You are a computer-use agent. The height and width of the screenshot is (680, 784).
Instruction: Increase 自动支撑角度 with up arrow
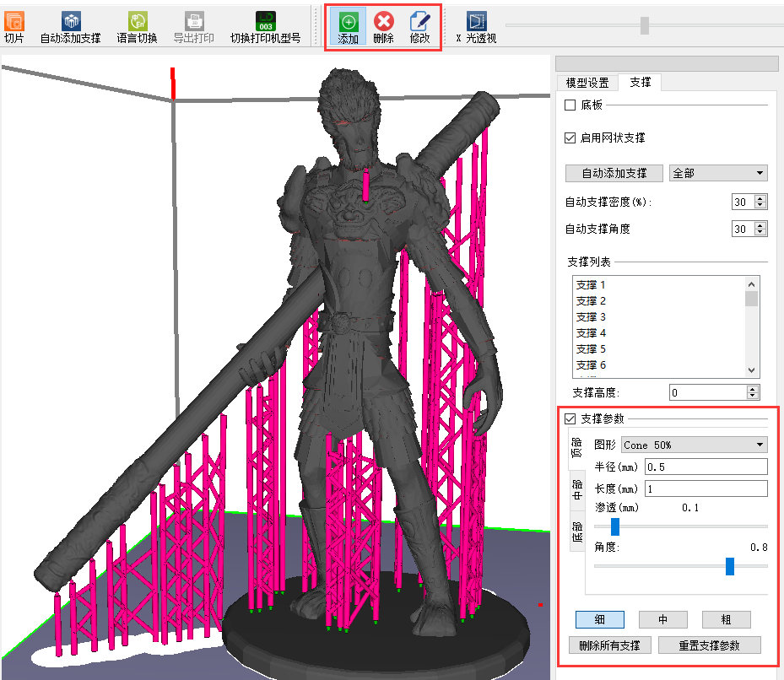pos(760,225)
